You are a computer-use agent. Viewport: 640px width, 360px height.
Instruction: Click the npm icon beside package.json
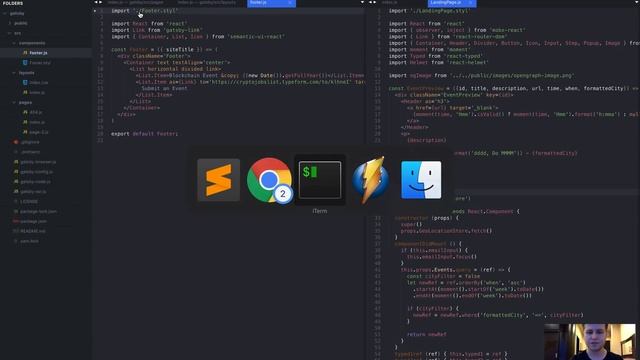click(x=16, y=221)
